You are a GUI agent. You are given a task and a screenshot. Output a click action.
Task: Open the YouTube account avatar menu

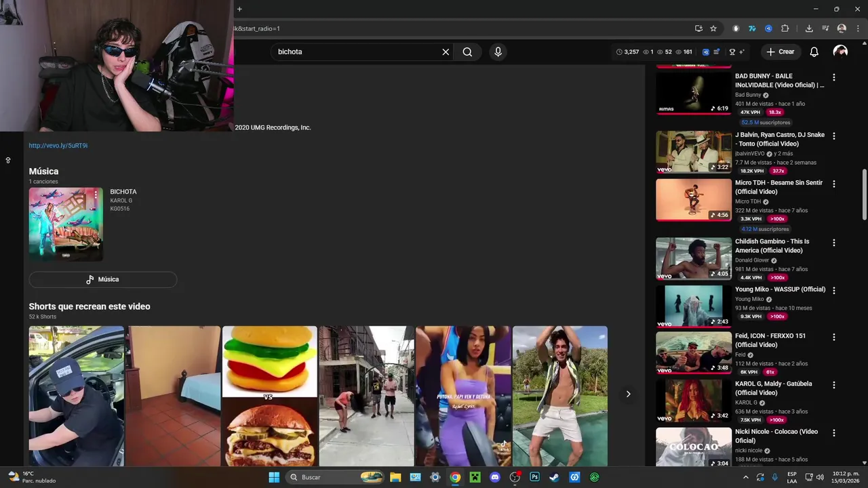pos(840,52)
